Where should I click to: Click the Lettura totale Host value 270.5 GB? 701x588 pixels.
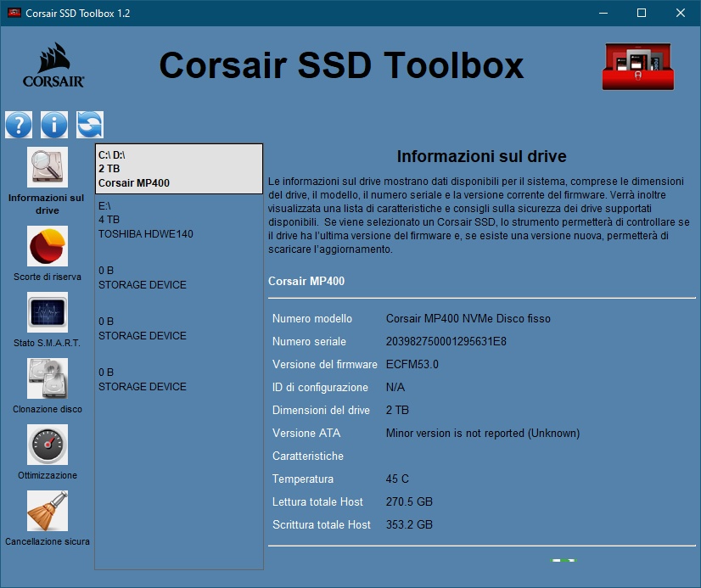[409, 501]
